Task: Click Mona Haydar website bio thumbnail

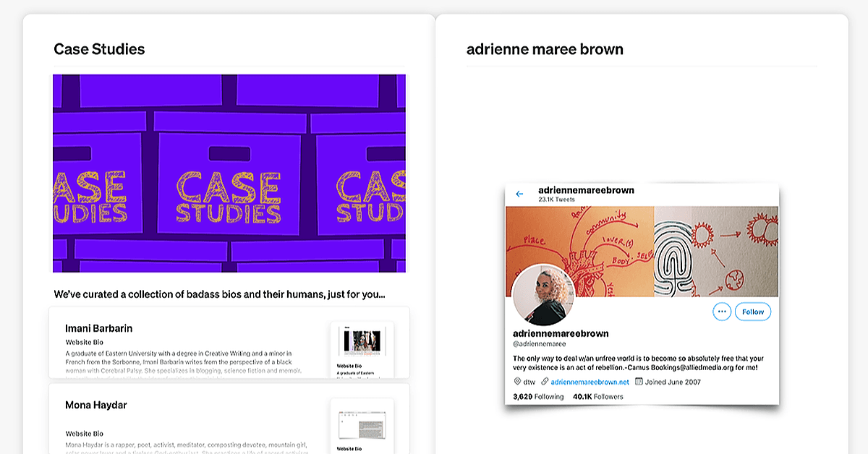Action: (x=362, y=427)
